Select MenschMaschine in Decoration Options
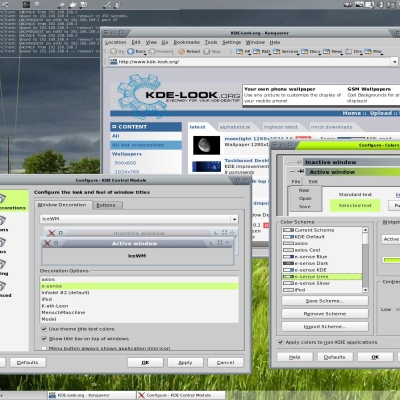The width and height of the screenshot is (400, 400). tap(139, 312)
